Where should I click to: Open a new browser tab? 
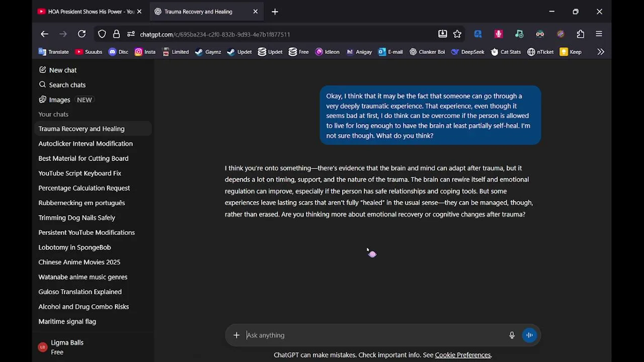tap(275, 12)
